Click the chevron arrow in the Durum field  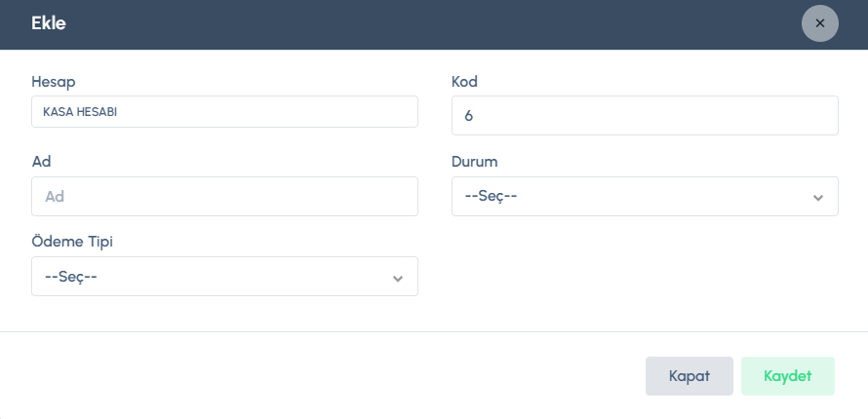[x=818, y=198]
